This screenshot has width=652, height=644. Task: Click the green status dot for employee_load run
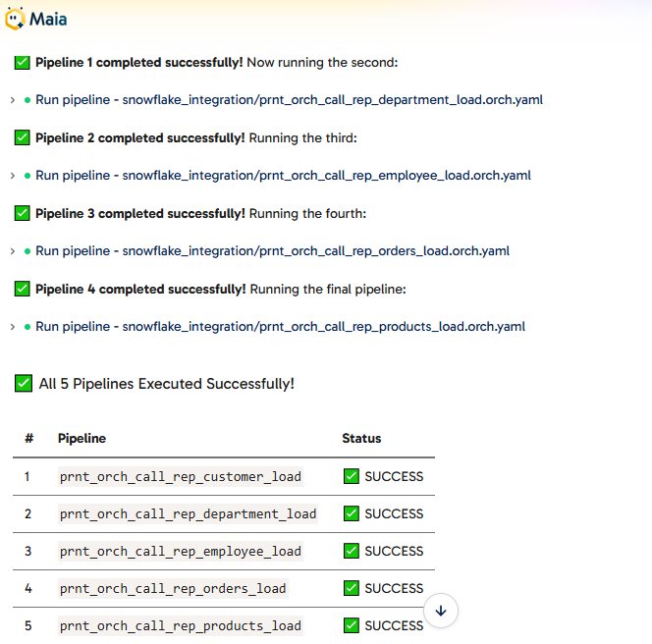point(27,176)
